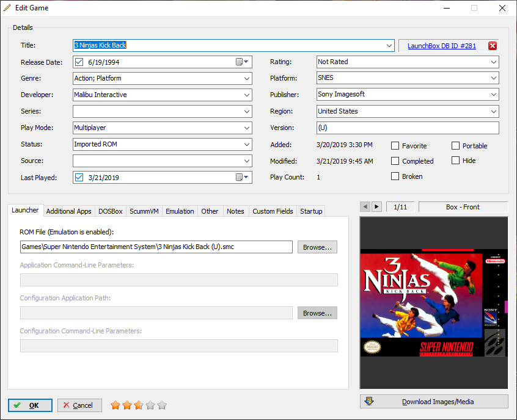Browse for the Configuration Application Path
517x420 pixels.
click(318, 313)
